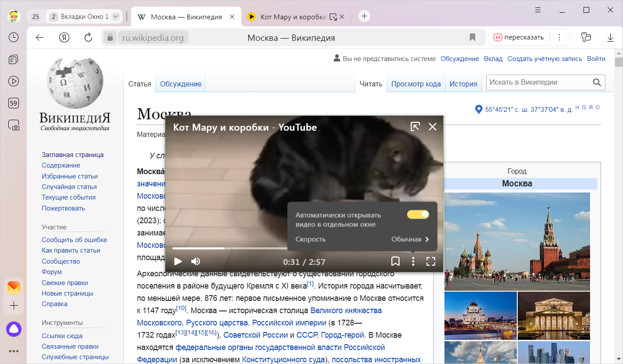This screenshot has width=623, height=364.
Task: Open the Ссылки сюда tools link
Action: coord(62,336)
